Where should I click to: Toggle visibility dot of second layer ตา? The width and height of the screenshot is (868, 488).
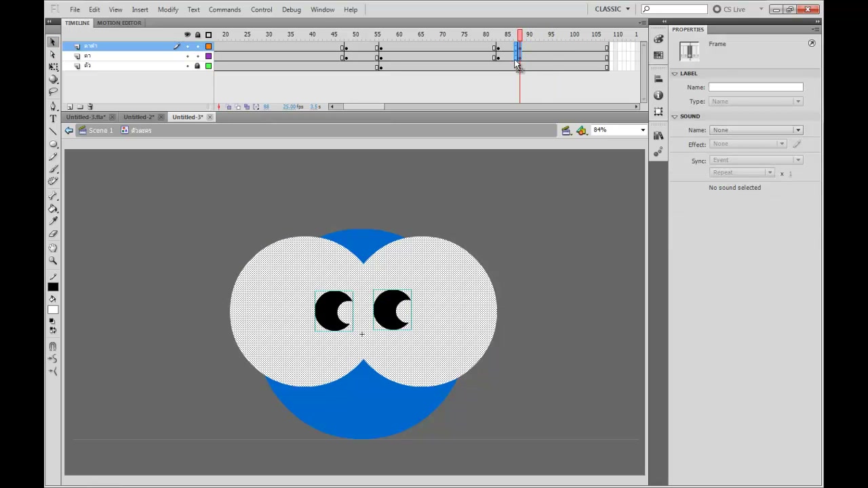188,56
